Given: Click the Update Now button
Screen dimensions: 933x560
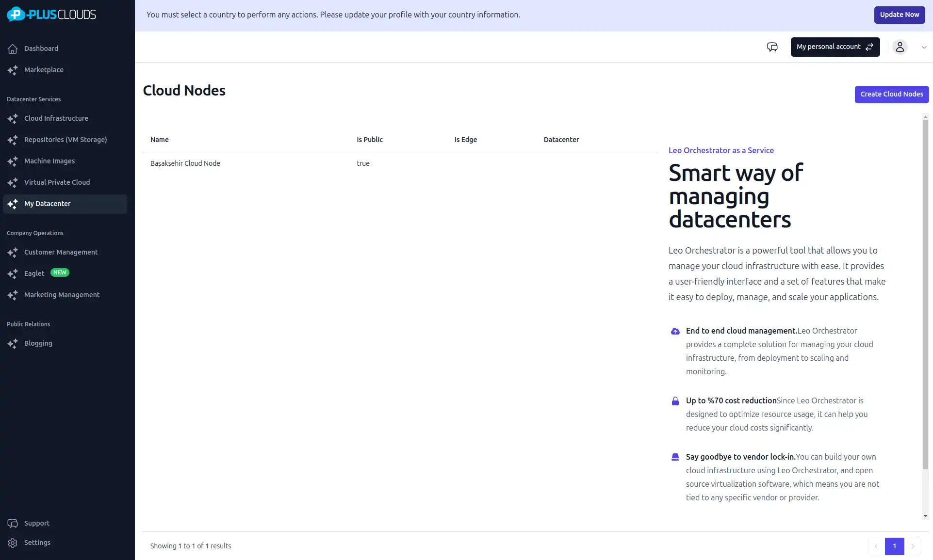Looking at the screenshot, I should click(899, 15).
